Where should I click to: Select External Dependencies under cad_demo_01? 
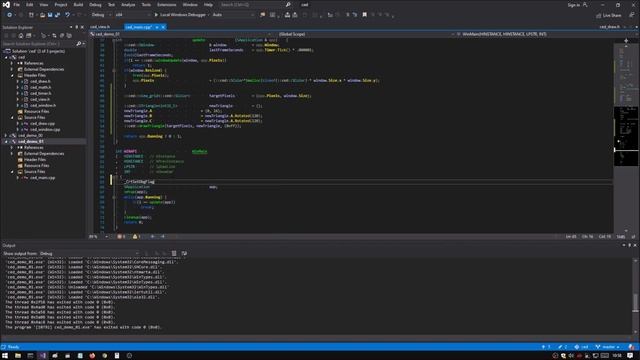[x=44, y=153]
